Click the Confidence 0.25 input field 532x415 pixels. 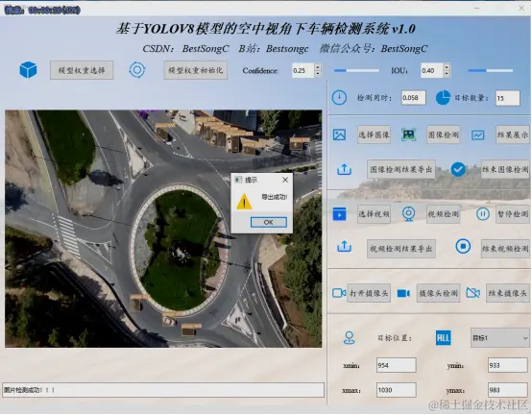pos(302,70)
